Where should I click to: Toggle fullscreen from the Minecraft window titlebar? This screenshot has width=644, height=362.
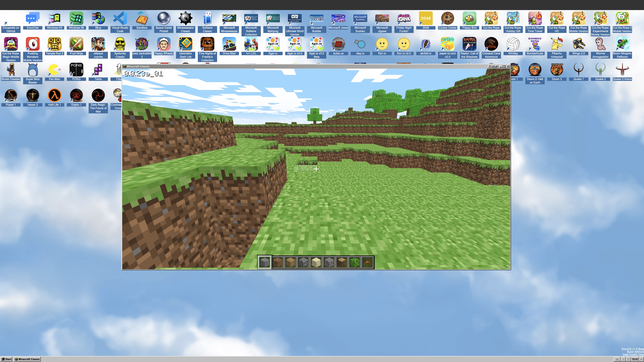pos(493,66)
